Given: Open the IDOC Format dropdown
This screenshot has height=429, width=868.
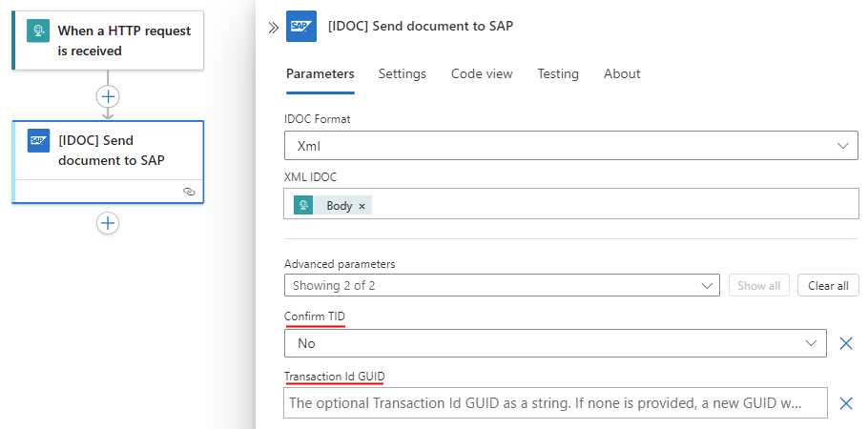Looking at the screenshot, I should (x=570, y=146).
